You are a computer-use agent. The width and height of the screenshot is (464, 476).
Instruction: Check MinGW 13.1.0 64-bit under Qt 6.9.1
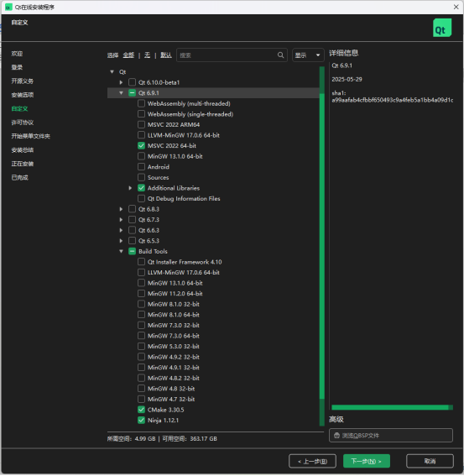click(141, 156)
